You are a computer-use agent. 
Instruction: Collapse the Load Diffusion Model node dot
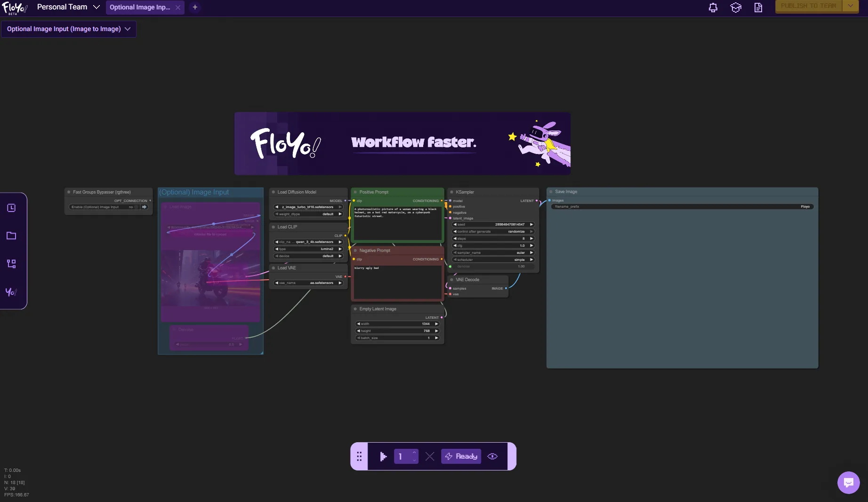pyautogui.click(x=273, y=192)
